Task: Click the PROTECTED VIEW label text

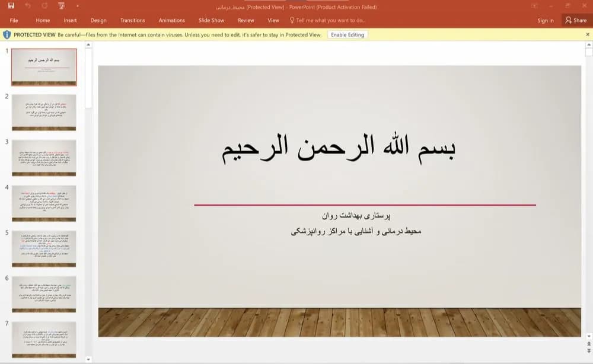Action: point(35,35)
